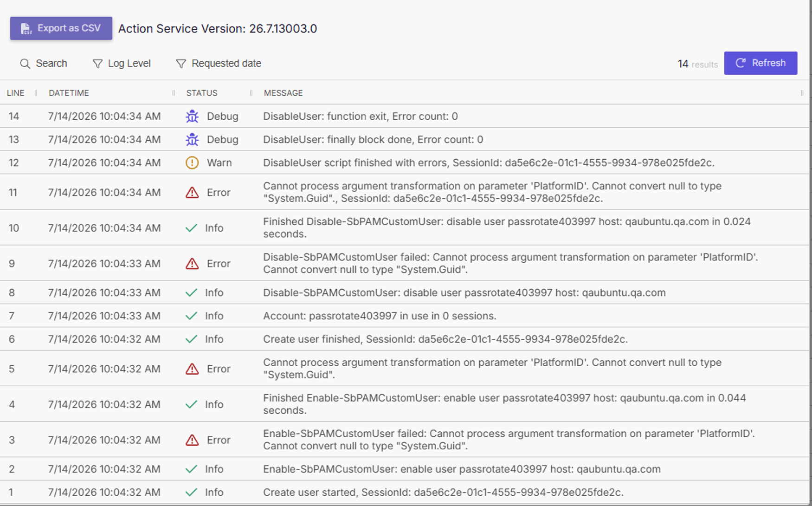Screen dimensions: 812x506
Task: Click the column resize handle after DATETIME
Action: coord(174,93)
